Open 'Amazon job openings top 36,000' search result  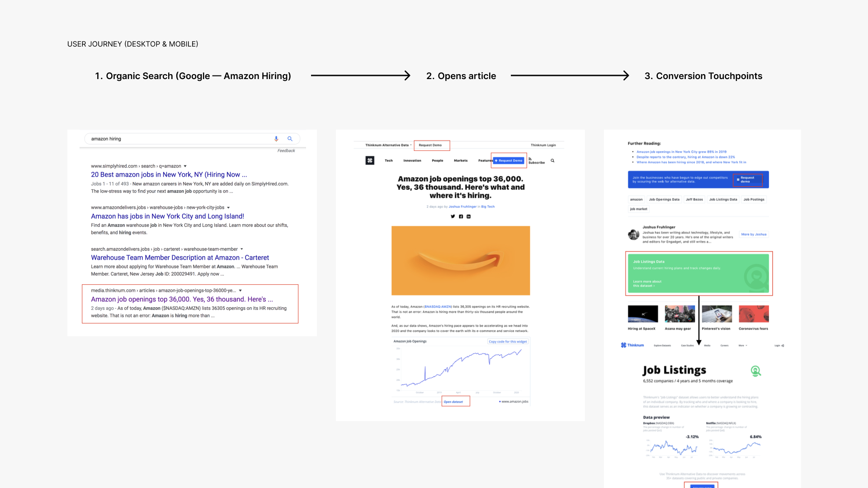[x=182, y=299]
